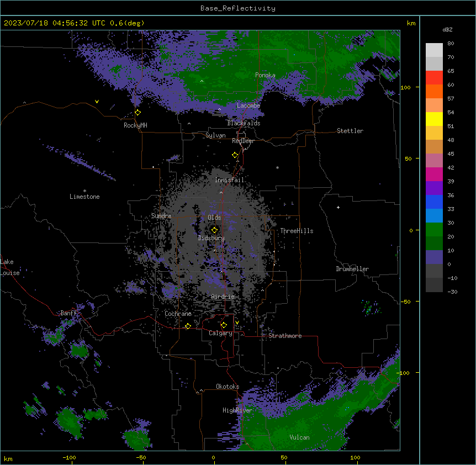Click the HighRiver label
The width and height of the screenshot is (476, 465).
point(237,410)
